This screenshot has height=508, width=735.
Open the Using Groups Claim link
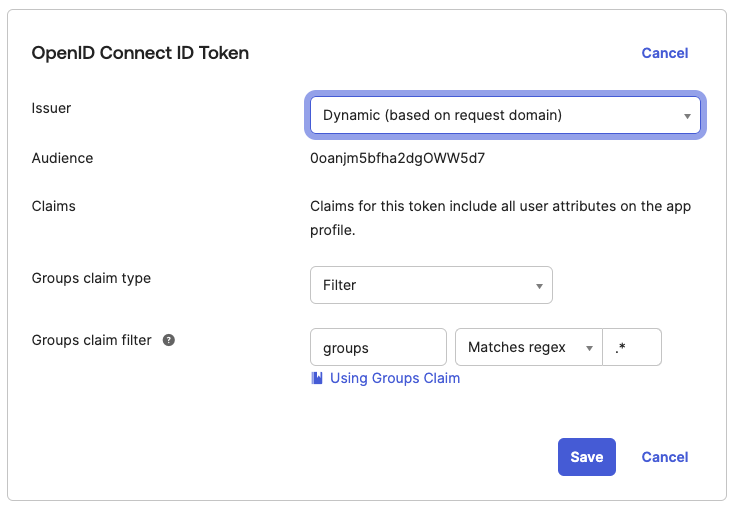tap(394, 378)
